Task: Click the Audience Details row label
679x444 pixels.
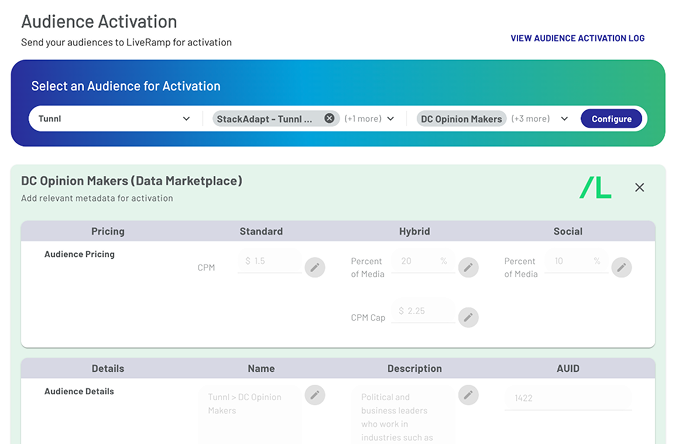Action: pos(79,391)
